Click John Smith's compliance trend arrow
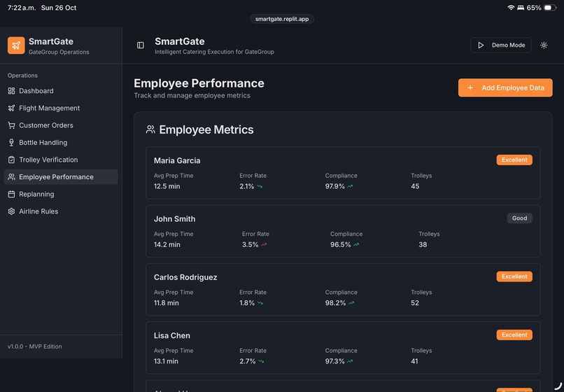 (x=356, y=245)
